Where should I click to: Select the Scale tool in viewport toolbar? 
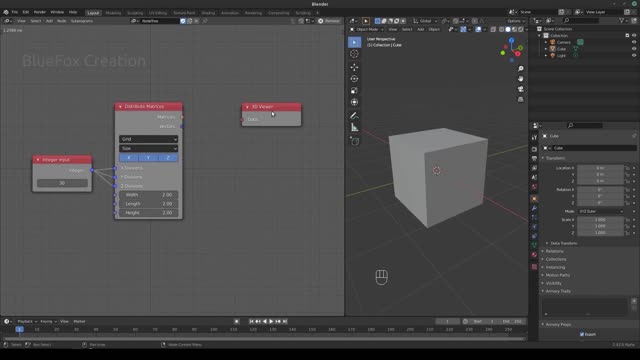[x=354, y=91]
